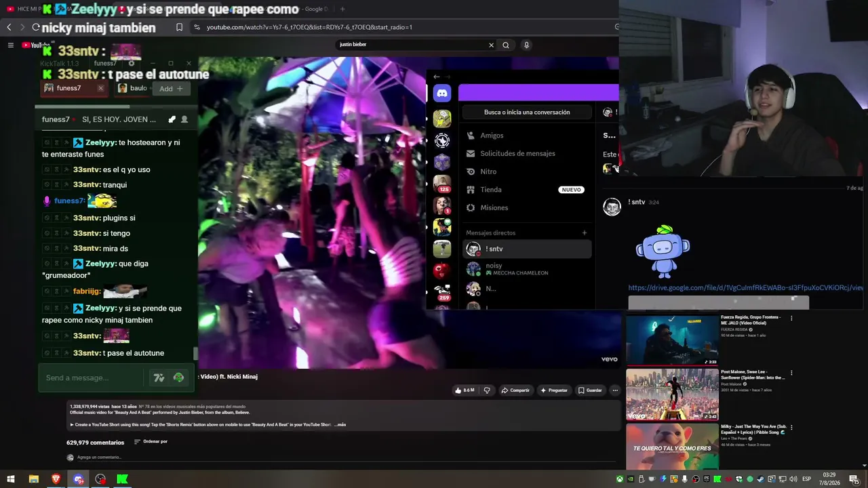Open File Explorer from taskbar
The height and width of the screenshot is (488, 868).
33,479
